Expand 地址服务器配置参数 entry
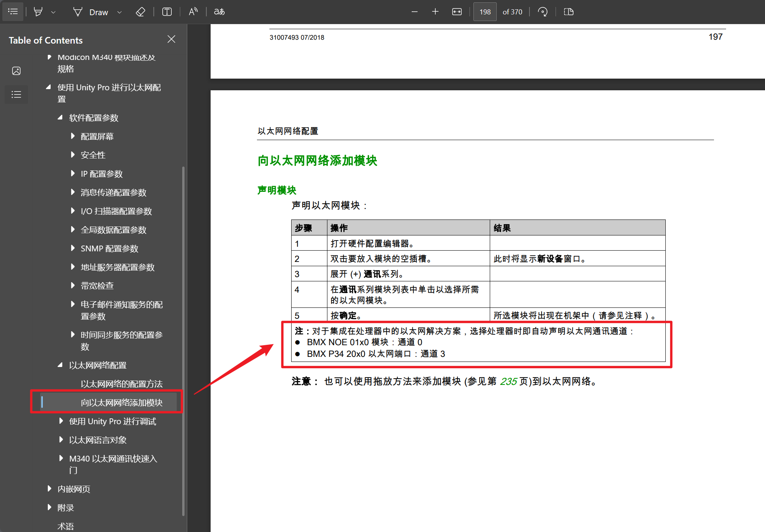The width and height of the screenshot is (765, 532). coord(72,267)
